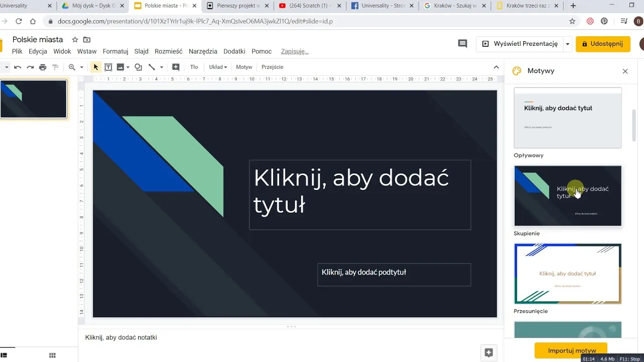The height and width of the screenshot is (362, 644).
Task: Switch to filmstrip view at bottom left
Action: click(4, 355)
